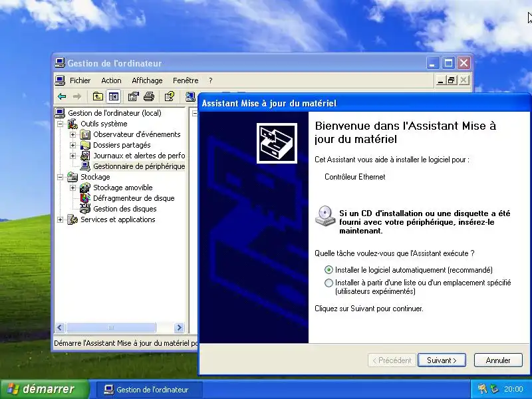
Task: Click the Services et applications icon
Action: (72, 219)
